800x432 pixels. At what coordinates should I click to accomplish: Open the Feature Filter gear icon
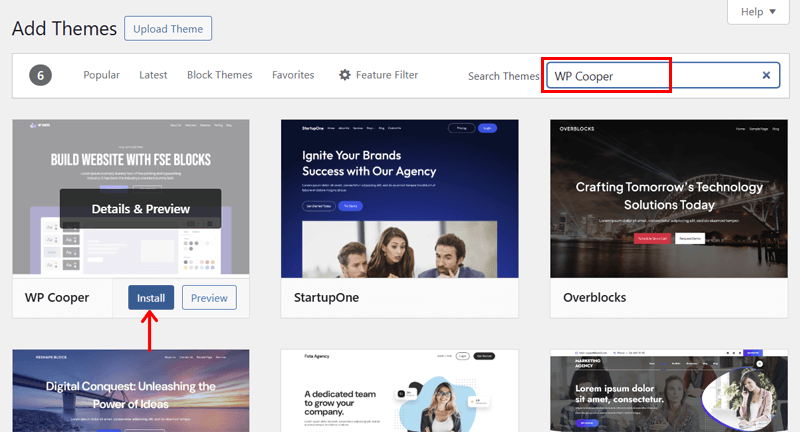[345, 75]
